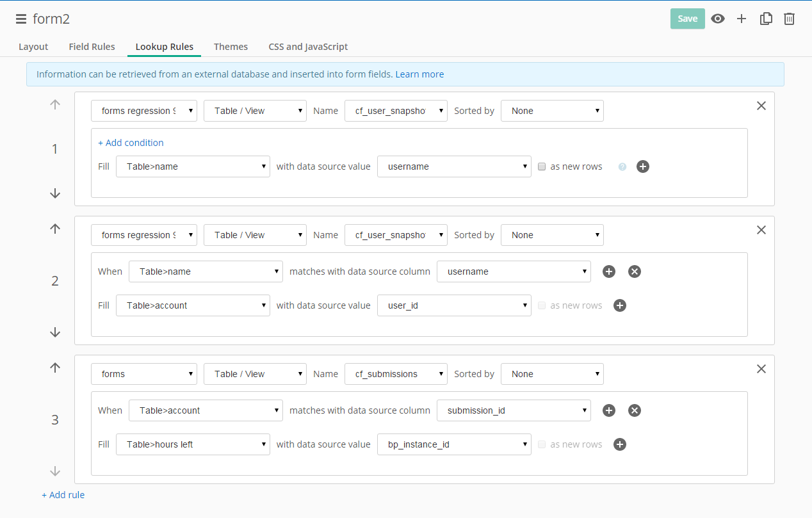This screenshot has width=812, height=518.
Task: Open rule 3 column dropdown submission_id
Action: point(514,410)
